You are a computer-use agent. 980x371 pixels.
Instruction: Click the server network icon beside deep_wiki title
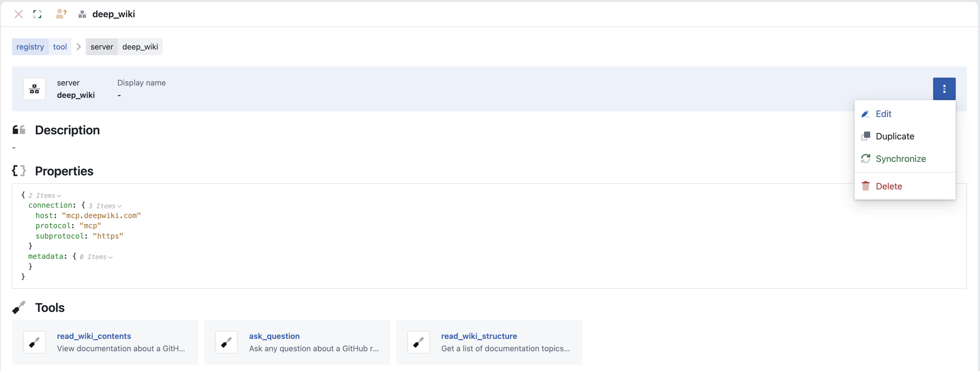(x=82, y=14)
